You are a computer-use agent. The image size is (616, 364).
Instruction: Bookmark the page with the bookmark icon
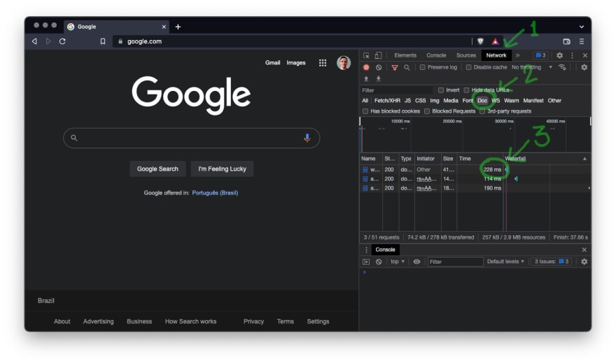tap(103, 41)
